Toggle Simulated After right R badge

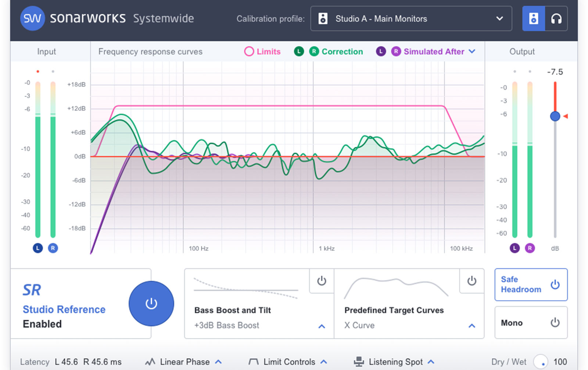coord(396,51)
